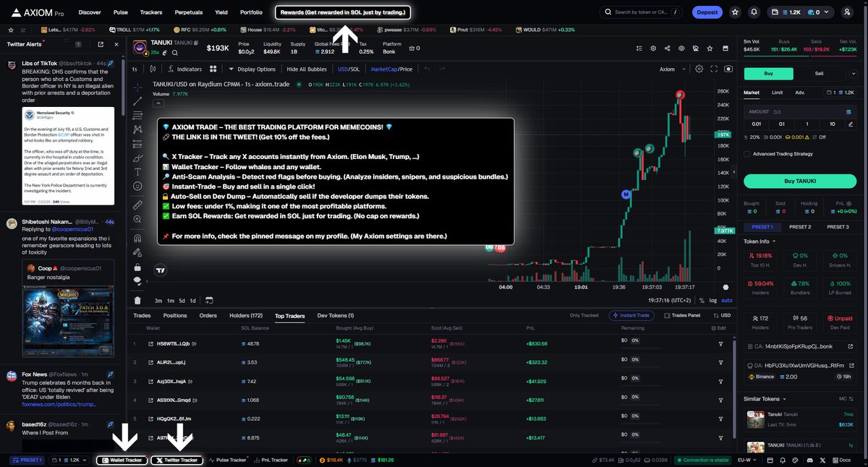Image resolution: width=868 pixels, height=467 pixels.
Task: Toggle MarketCap/Price display
Action: click(391, 69)
